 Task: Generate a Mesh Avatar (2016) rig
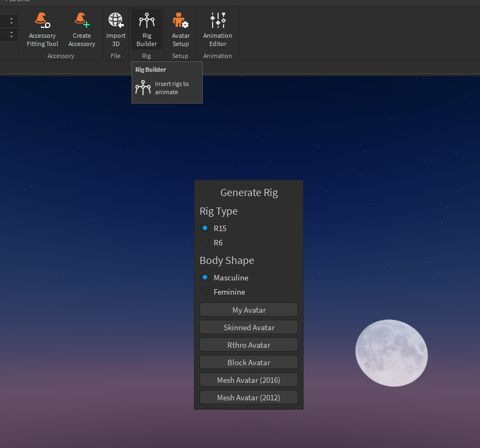click(x=248, y=380)
